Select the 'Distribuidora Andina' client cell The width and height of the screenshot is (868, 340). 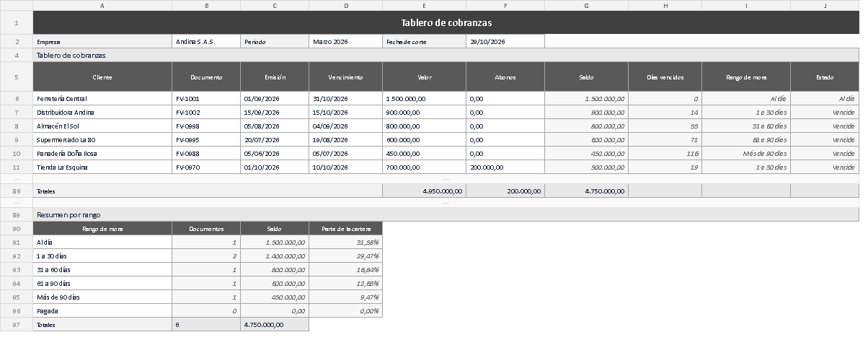pos(102,113)
